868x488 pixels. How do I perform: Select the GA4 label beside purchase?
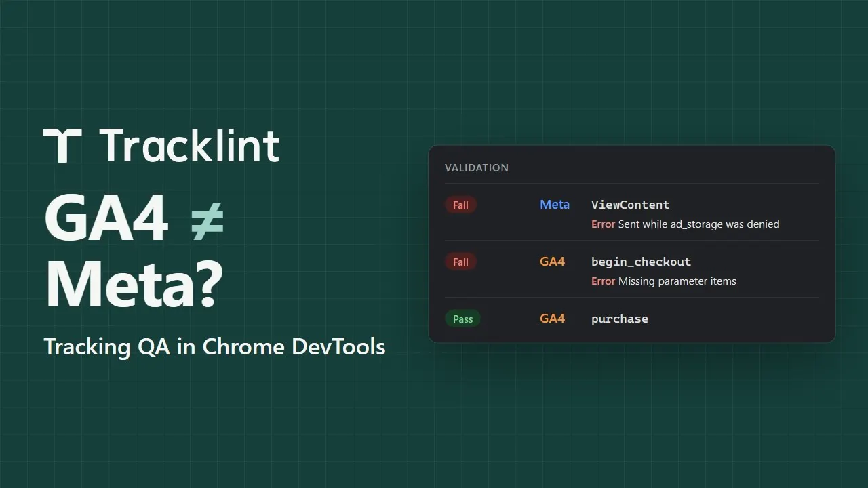tap(553, 319)
